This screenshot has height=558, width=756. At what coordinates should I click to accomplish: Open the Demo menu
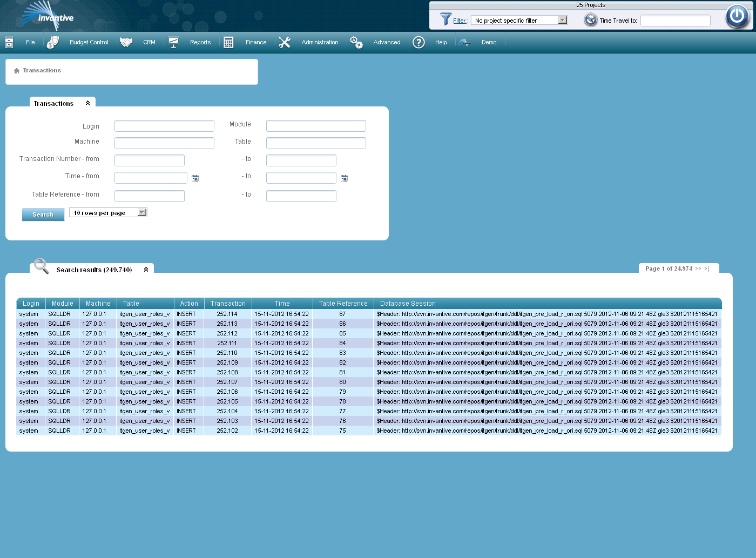(489, 42)
